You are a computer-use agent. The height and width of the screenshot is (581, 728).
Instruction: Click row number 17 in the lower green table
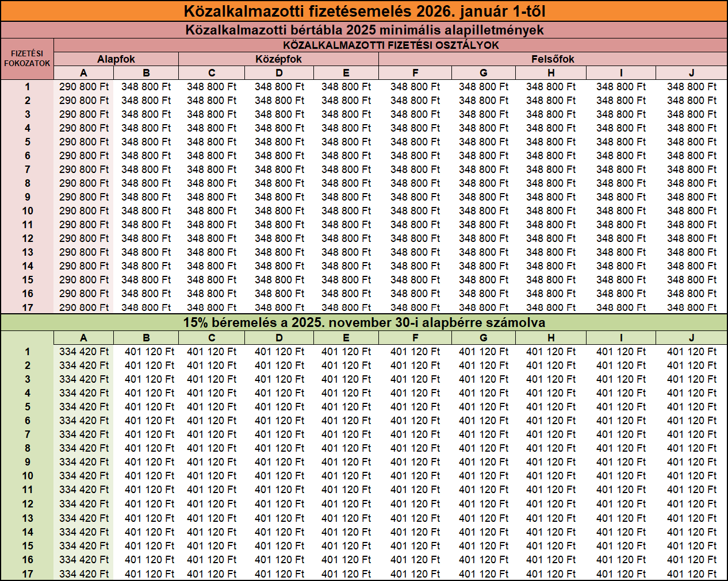click(27, 574)
